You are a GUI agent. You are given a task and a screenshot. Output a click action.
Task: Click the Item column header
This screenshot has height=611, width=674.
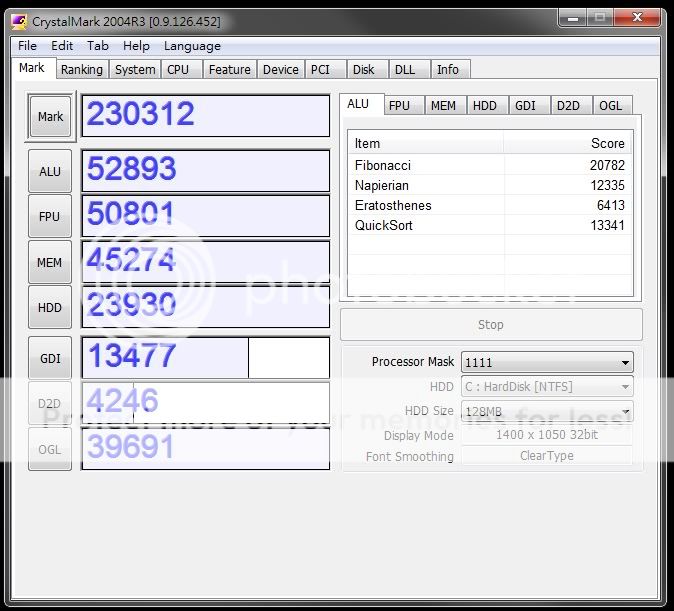426,143
